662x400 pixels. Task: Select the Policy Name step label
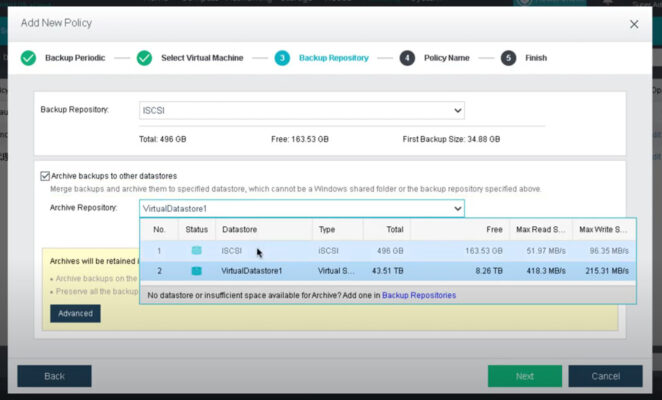(447, 58)
